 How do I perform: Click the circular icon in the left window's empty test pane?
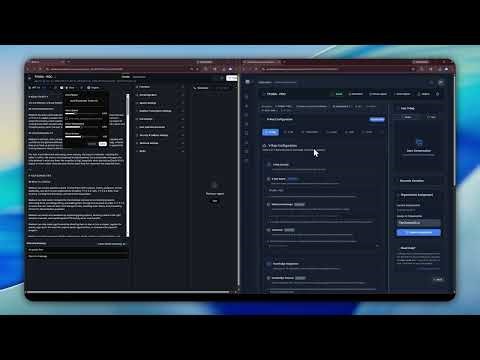(x=214, y=185)
